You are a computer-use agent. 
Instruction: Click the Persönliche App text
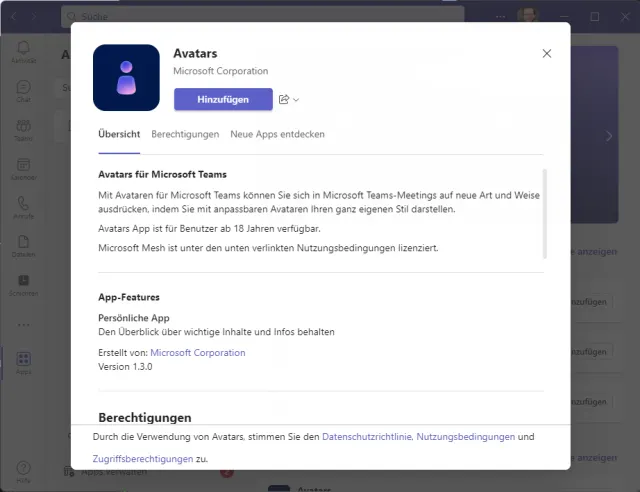coord(133,318)
